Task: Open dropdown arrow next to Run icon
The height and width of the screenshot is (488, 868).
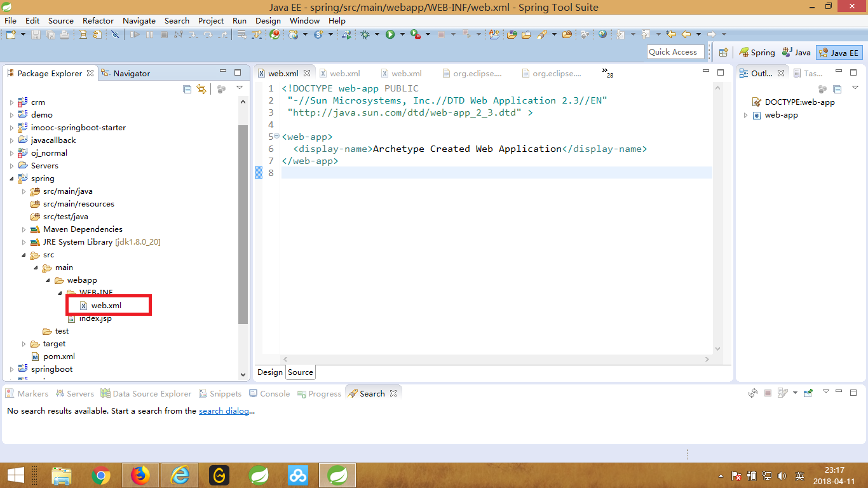Action: [x=402, y=34]
